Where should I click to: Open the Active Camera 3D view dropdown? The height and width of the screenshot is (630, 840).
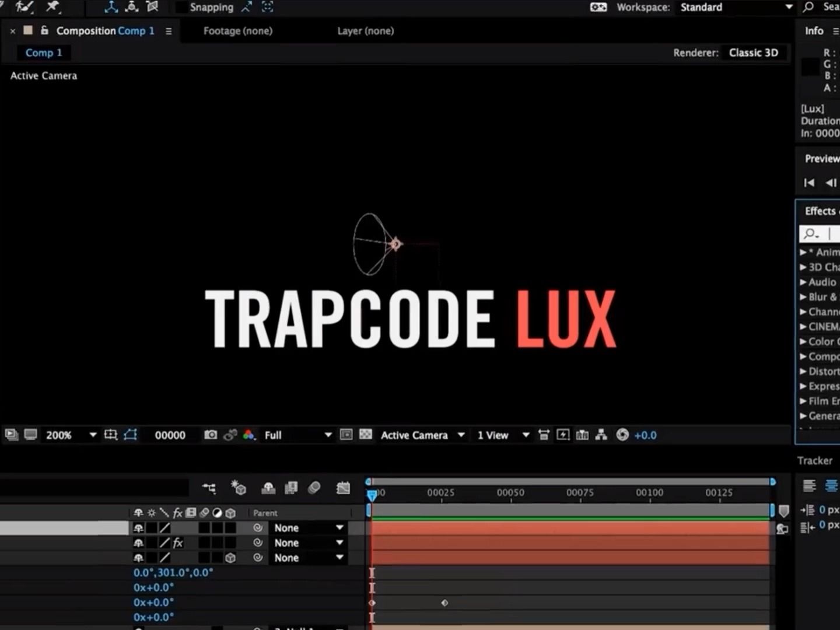(423, 435)
